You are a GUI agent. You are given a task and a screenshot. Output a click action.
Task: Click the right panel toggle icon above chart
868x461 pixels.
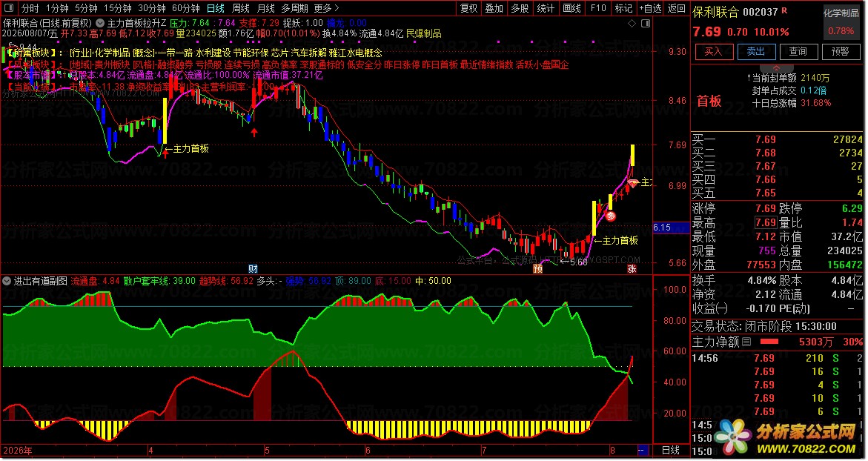[x=646, y=23]
